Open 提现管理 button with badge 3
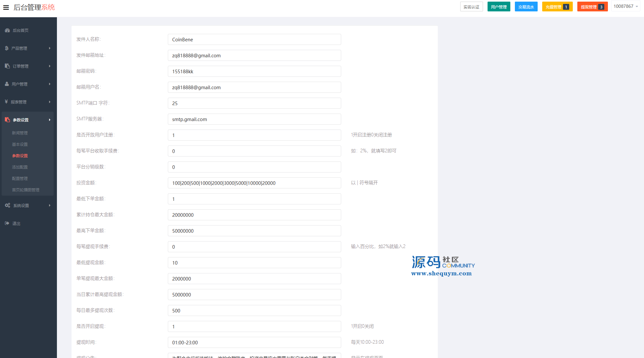644x358 pixels. click(x=592, y=7)
